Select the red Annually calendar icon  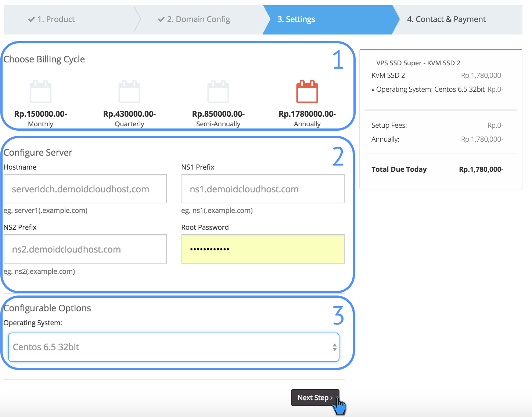307,91
